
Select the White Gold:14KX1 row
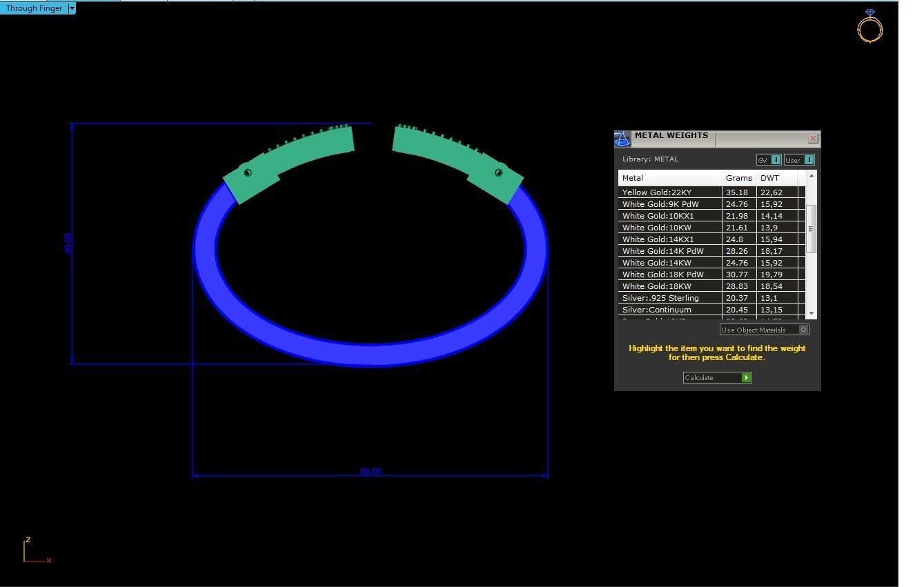click(x=711, y=239)
